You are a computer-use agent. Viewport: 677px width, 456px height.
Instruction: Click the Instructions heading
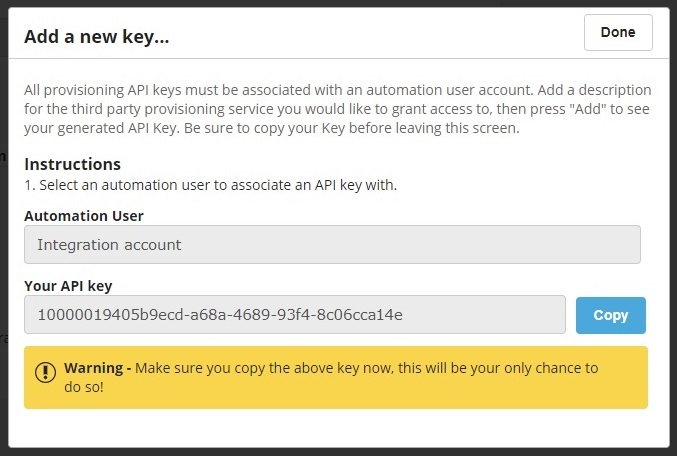[73, 164]
